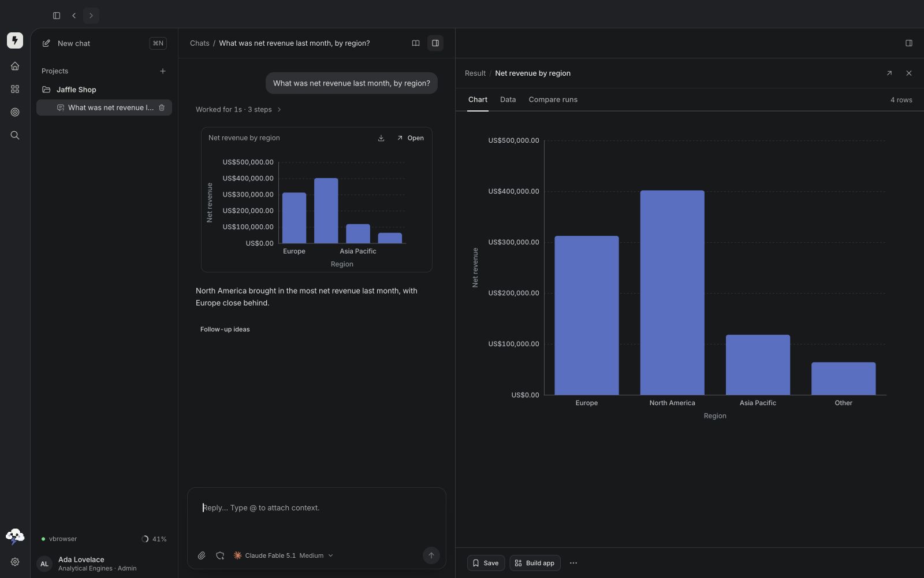Click the refresh-chat icon beside paperclip
This screenshot has width=924, height=578.
[220, 555]
